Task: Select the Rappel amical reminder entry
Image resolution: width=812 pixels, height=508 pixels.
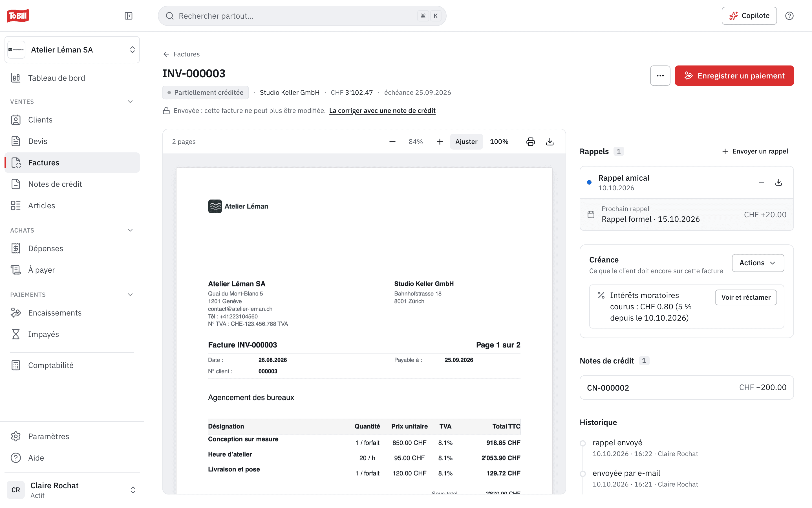Action: pos(687,182)
